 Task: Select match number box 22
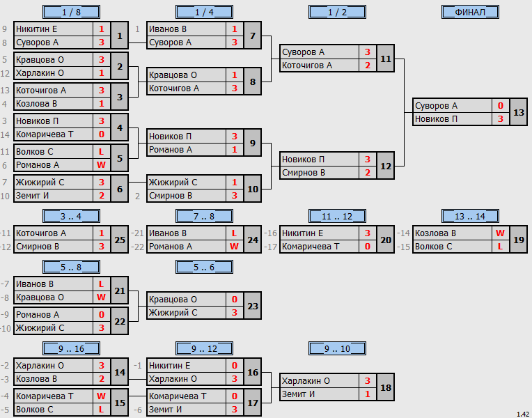(x=120, y=321)
